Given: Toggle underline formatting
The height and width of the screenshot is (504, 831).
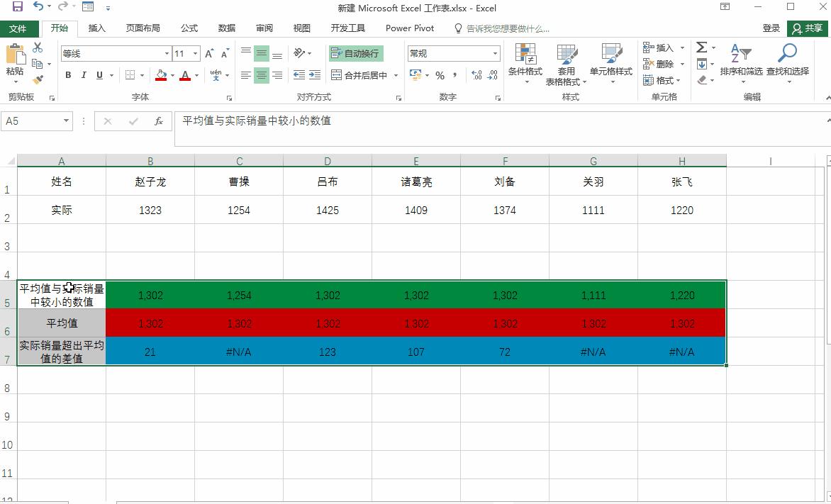Looking at the screenshot, I should pyautogui.click(x=99, y=74).
